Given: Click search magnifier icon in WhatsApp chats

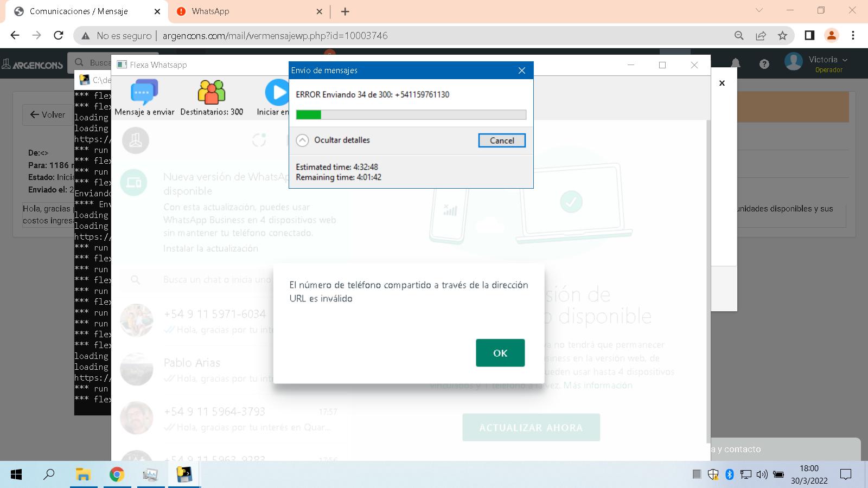Looking at the screenshot, I should pyautogui.click(x=136, y=280).
